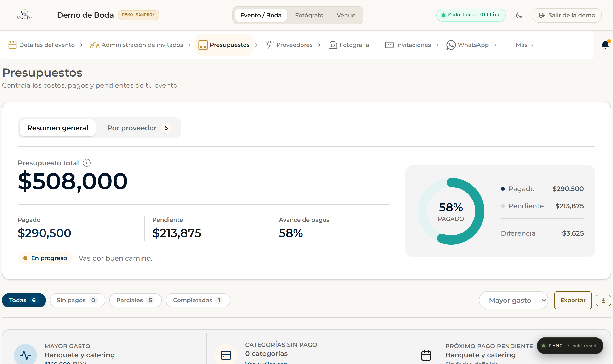Open the Fotografía section

pyautogui.click(x=349, y=45)
